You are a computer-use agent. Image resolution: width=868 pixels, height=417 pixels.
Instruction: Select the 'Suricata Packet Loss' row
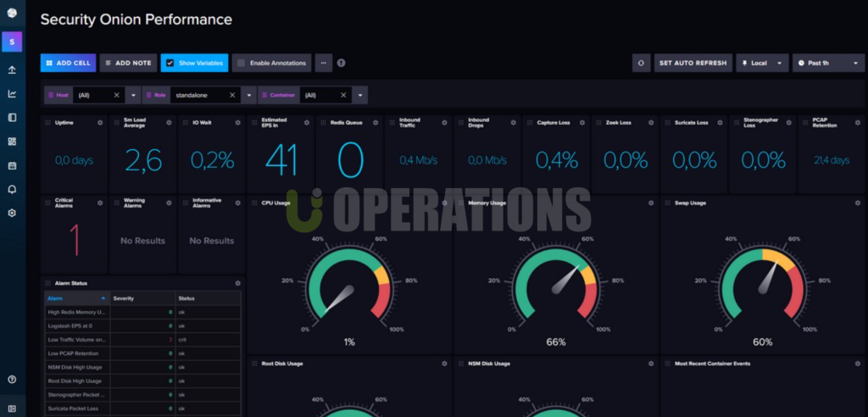tap(142, 409)
